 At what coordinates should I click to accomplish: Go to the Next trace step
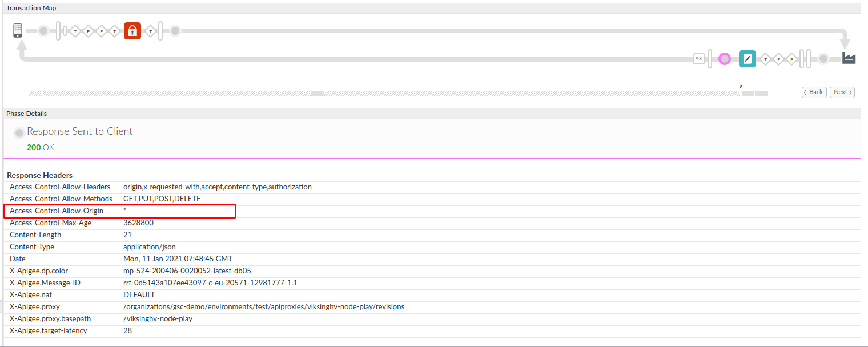click(842, 92)
